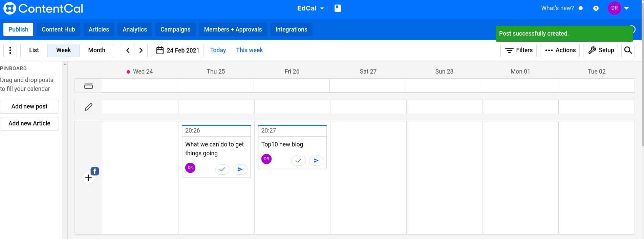Viewport: 644px width, 239px height.
Task: Open the bookmark icon beside EdCal
Action: tap(338, 8)
